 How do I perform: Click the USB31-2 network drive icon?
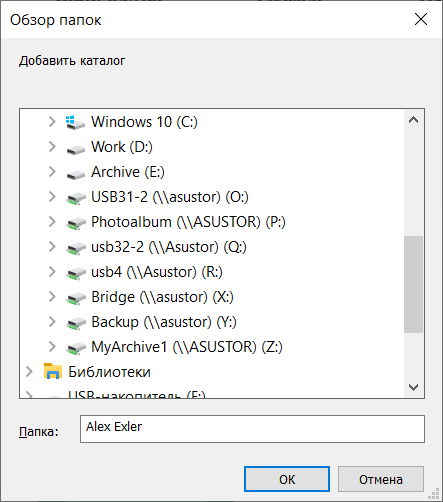(75, 199)
